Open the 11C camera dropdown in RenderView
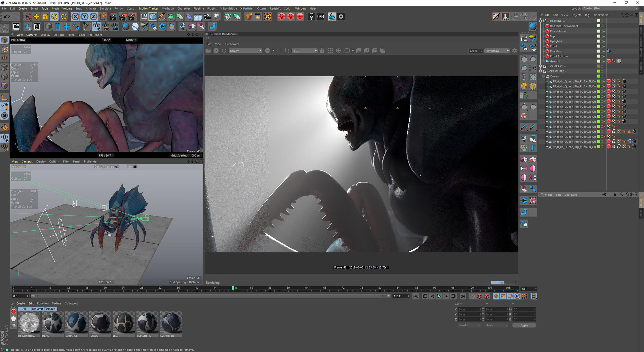 305,51
